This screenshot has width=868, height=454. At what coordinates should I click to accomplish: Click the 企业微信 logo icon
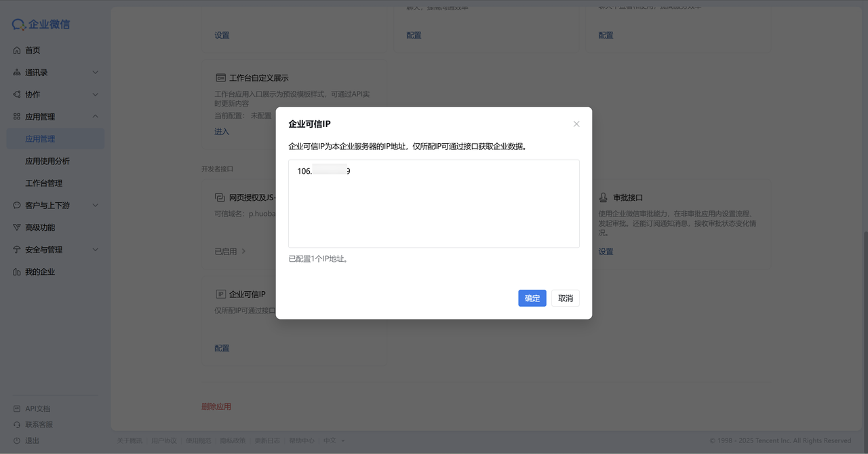tap(18, 24)
